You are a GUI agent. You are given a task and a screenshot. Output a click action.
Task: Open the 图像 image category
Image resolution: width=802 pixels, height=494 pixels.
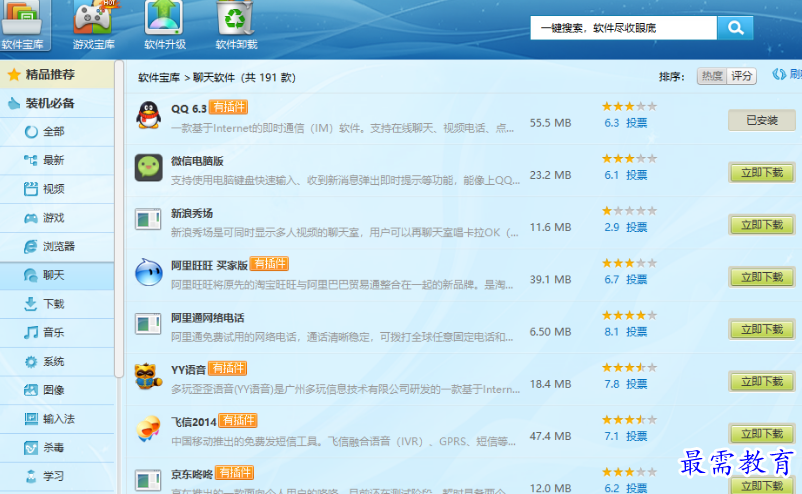[x=57, y=390]
